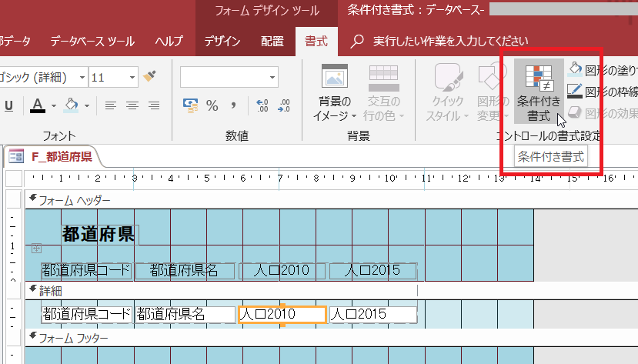
Task: Select the 都道府県コード detail text box
Action: [x=87, y=315]
